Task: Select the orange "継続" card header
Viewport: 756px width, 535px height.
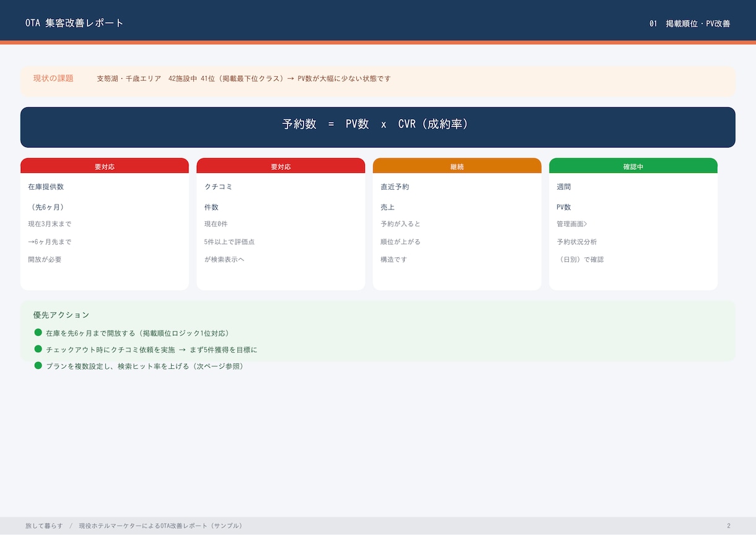Action: [x=457, y=167]
